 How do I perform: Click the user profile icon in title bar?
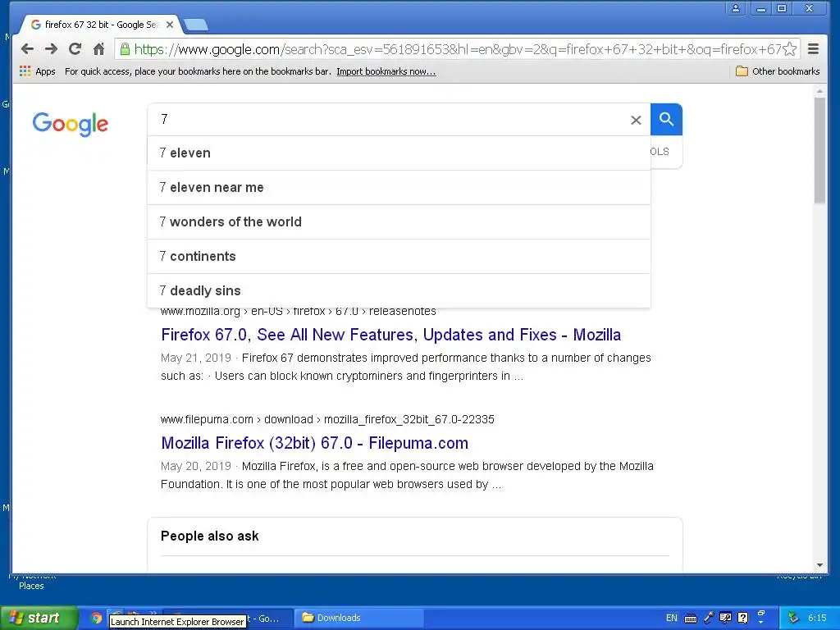coord(736,8)
